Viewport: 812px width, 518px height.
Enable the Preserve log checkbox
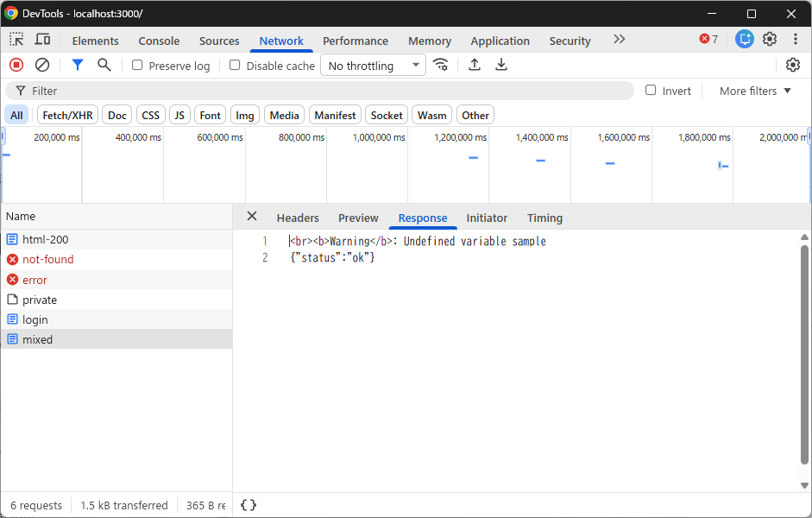click(137, 66)
